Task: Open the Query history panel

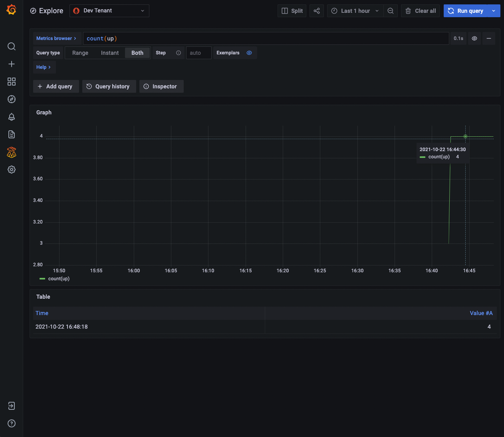Action: [x=109, y=86]
